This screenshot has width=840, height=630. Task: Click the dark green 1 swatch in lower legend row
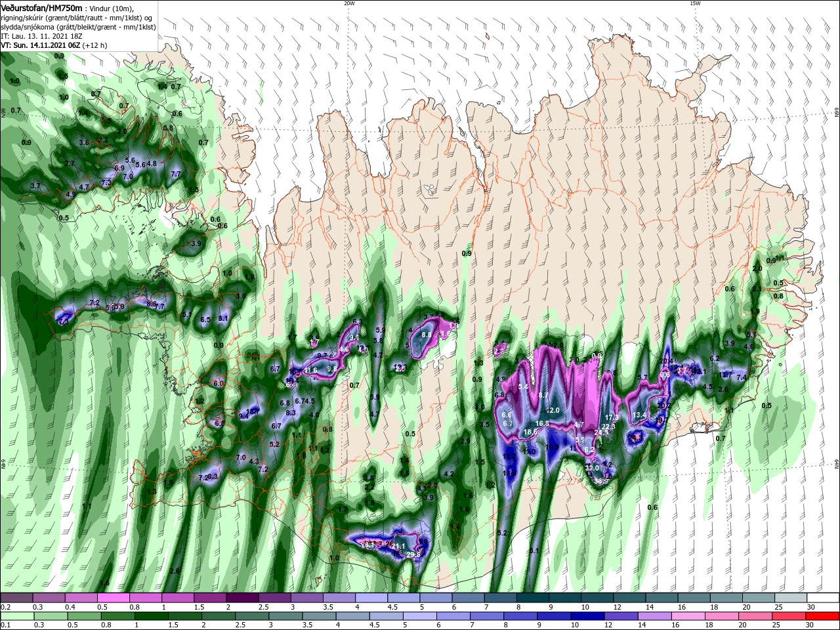tap(151, 615)
